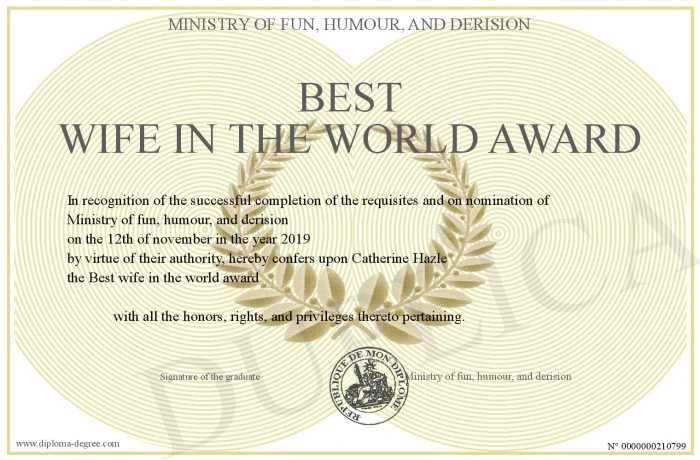Select the 'with all the honors, rights' line
700x460 pixels.
289,316
